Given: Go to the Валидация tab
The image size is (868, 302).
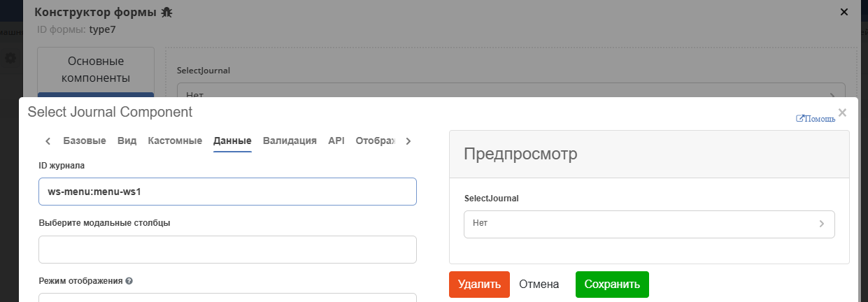Looking at the screenshot, I should click(290, 141).
